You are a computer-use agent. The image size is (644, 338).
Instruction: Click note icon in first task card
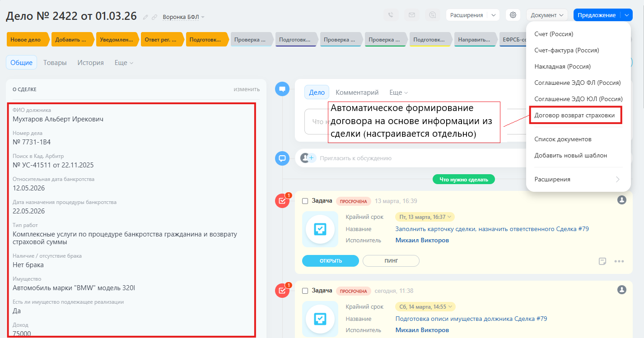click(x=602, y=261)
